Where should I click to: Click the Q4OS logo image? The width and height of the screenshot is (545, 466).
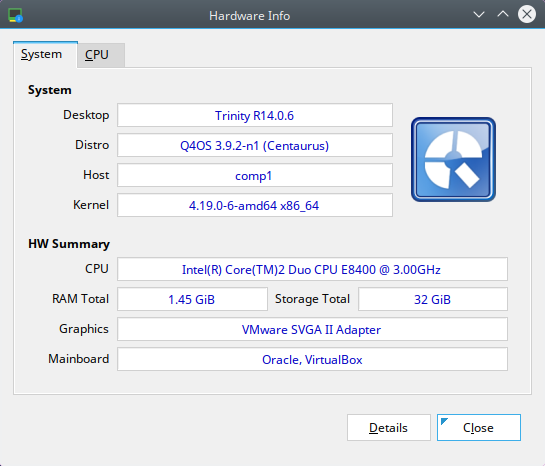(453, 159)
